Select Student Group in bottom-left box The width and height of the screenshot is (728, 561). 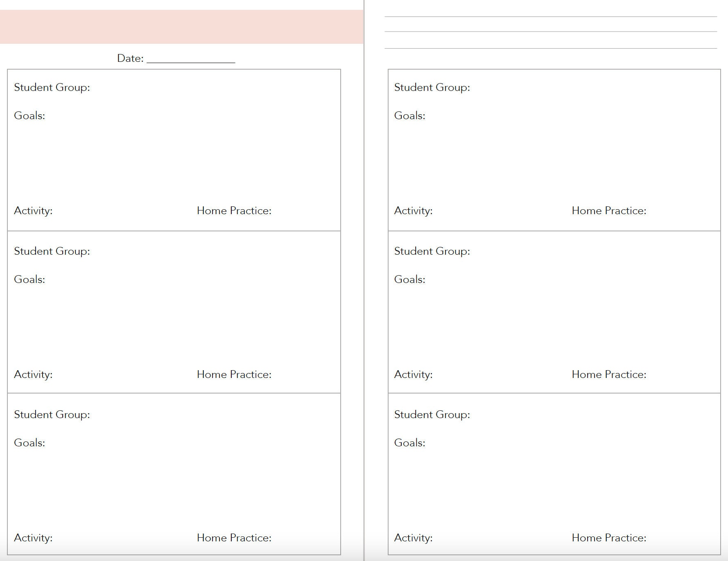(52, 415)
